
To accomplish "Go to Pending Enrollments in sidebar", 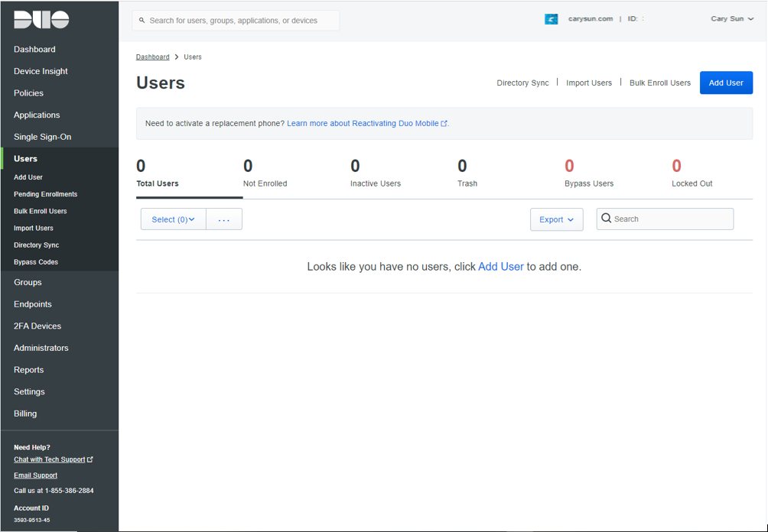I will coord(45,194).
